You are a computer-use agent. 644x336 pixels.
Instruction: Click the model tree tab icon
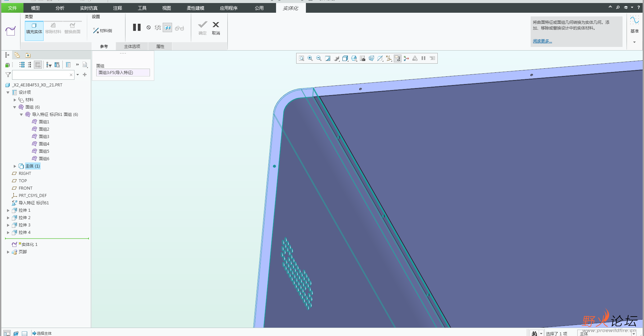(x=7, y=55)
